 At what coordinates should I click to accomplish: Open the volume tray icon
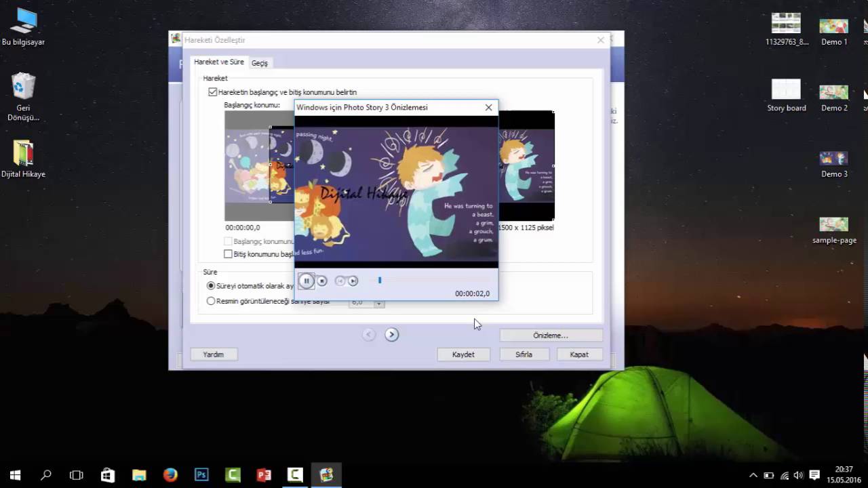click(x=799, y=475)
